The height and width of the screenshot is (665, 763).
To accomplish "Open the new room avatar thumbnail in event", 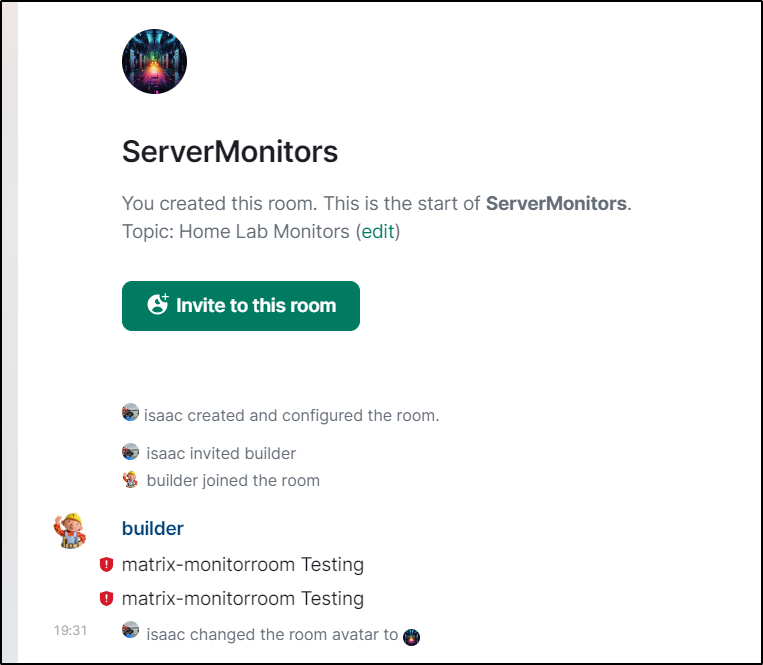I will (x=412, y=637).
